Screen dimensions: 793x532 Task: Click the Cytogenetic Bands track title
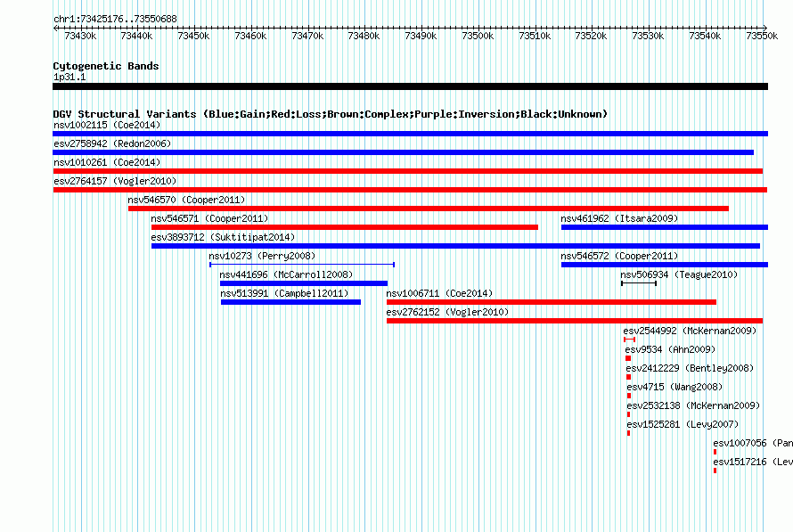tap(106, 66)
